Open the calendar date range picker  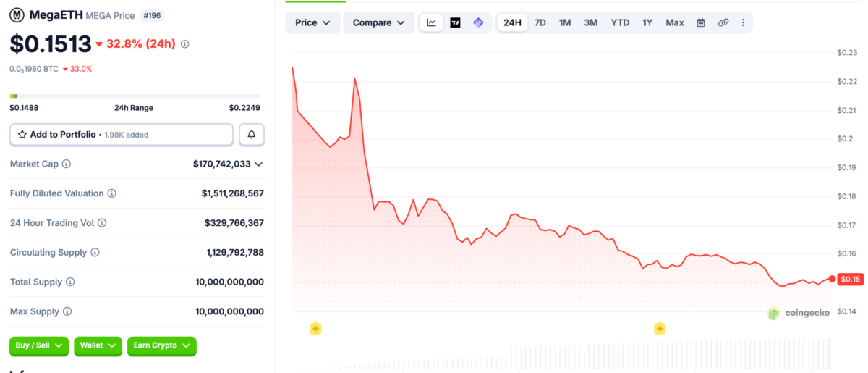(x=701, y=22)
